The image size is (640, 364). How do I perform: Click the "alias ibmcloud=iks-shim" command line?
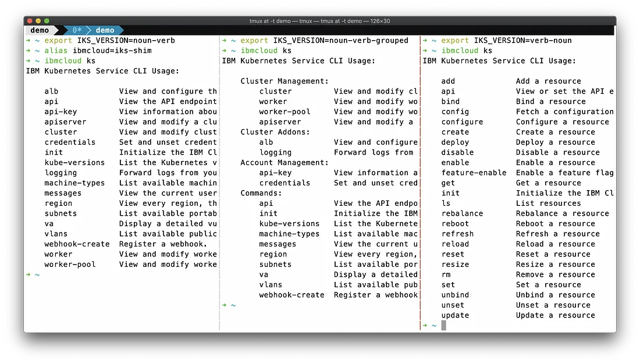[98, 51]
